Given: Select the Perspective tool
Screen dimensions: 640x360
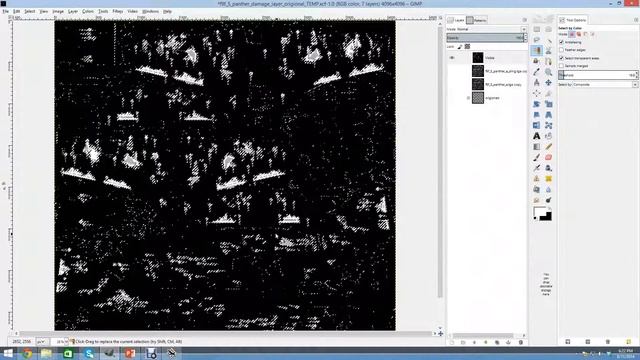Looking at the screenshot, I should (x=549, y=115).
